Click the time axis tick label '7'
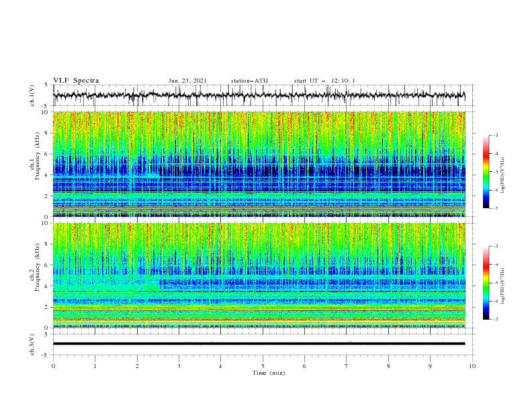This screenshot has width=532, height=411. click(x=347, y=366)
